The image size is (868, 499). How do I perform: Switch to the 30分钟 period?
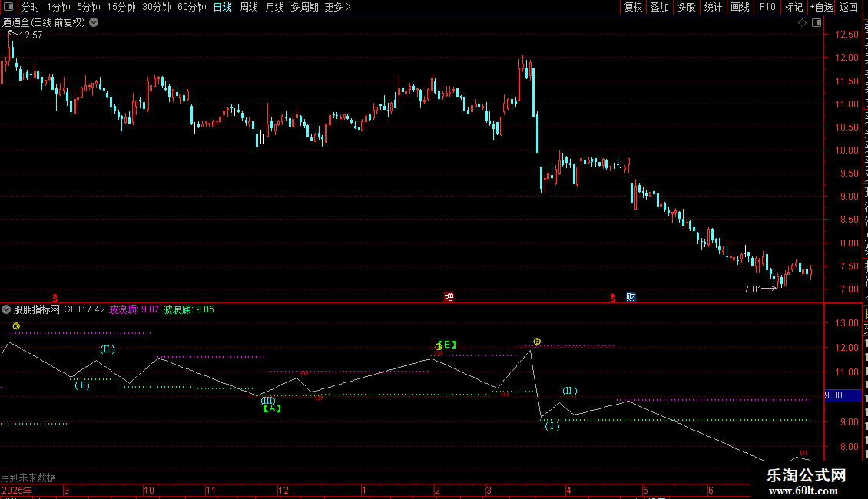156,7
